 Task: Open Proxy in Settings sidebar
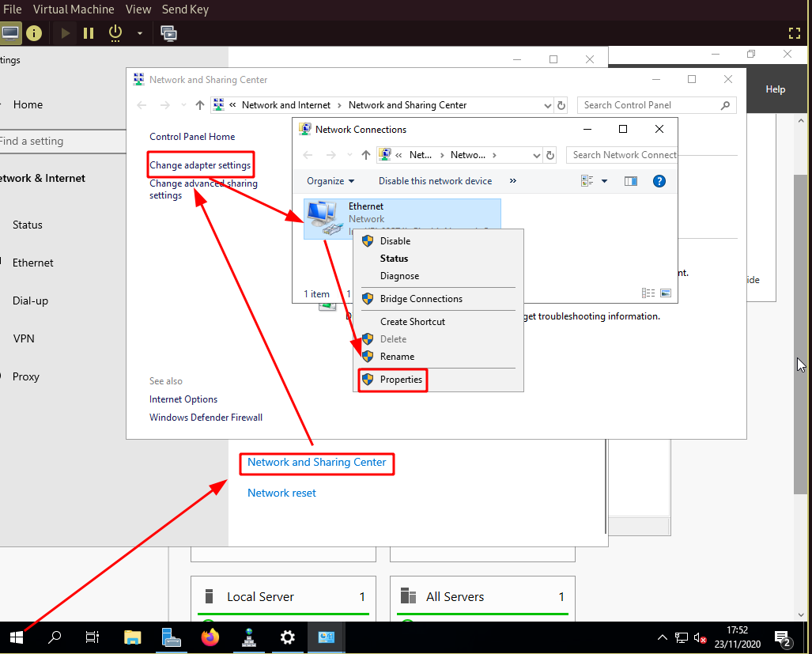pos(26,376)
